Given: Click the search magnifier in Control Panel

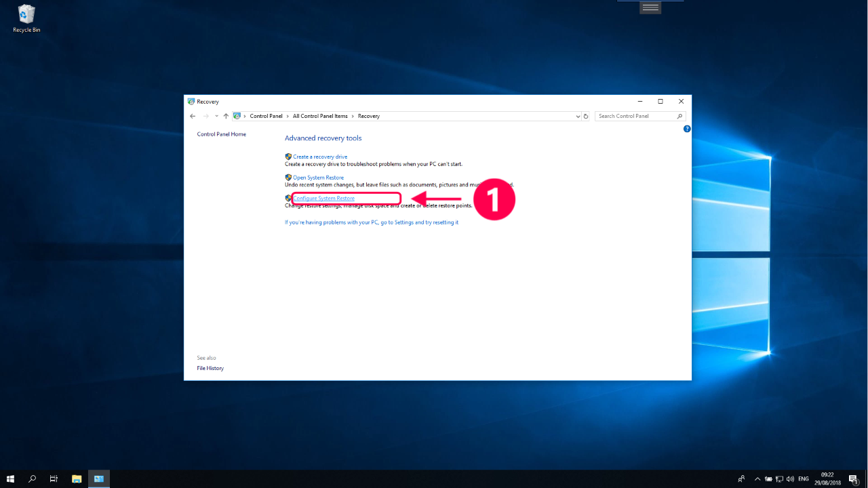Looking at the screenshot, I should [x=680, y=116].
